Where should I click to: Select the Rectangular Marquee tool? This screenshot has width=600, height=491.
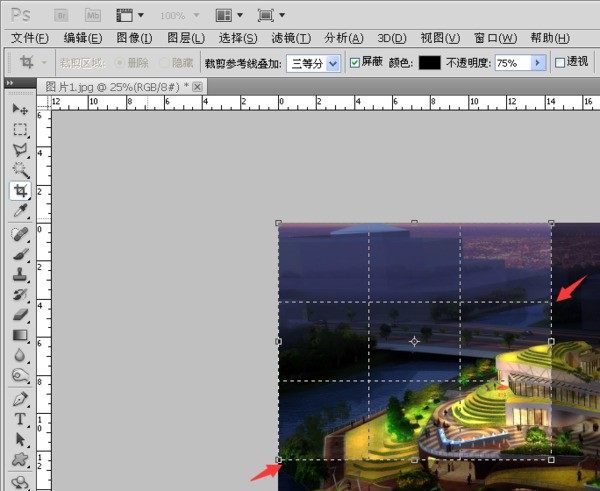click(x=20, y=129)
